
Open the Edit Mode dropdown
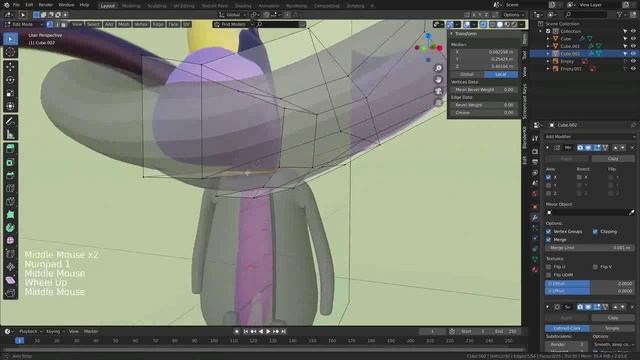click(24, 24)
